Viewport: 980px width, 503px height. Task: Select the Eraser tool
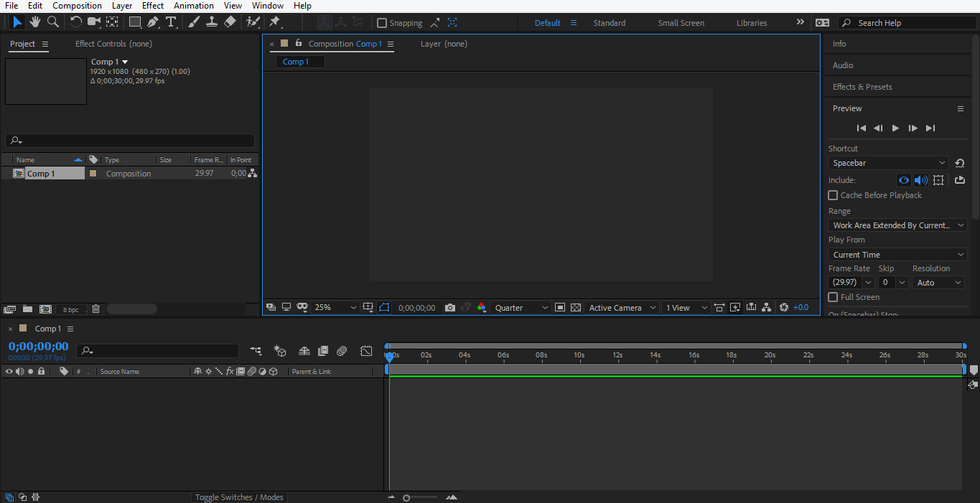pyautogui.click(x=230, y=22)
